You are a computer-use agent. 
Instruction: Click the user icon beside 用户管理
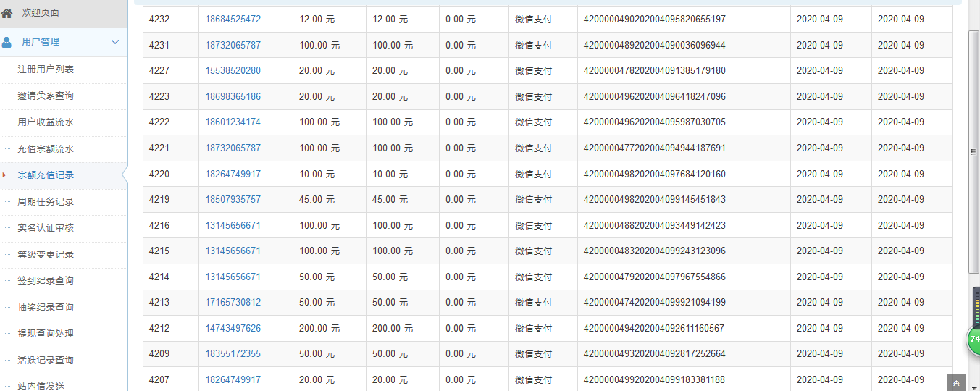click(7, 42)
